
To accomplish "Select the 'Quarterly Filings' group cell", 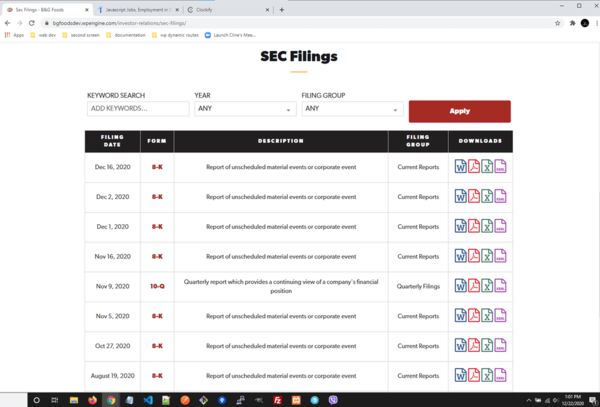I will [418, 286].
